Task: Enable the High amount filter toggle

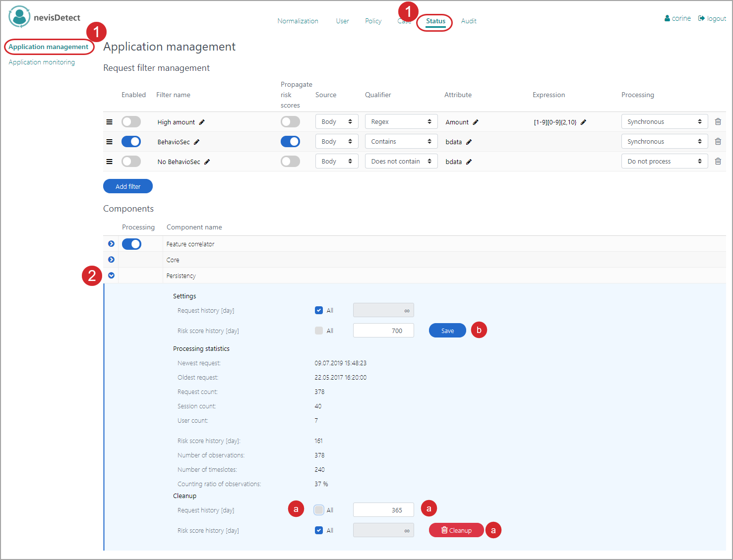Action: click(x=131, y=122)
